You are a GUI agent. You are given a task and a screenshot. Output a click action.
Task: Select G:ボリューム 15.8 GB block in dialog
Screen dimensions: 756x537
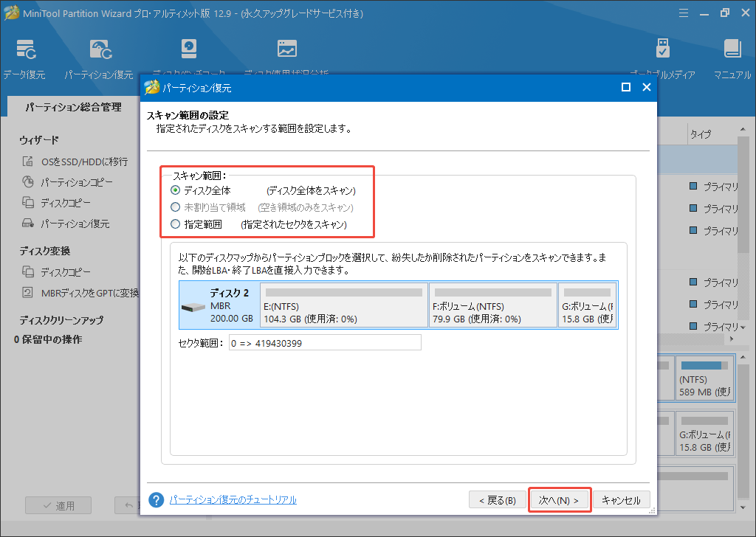pos(588,305)
